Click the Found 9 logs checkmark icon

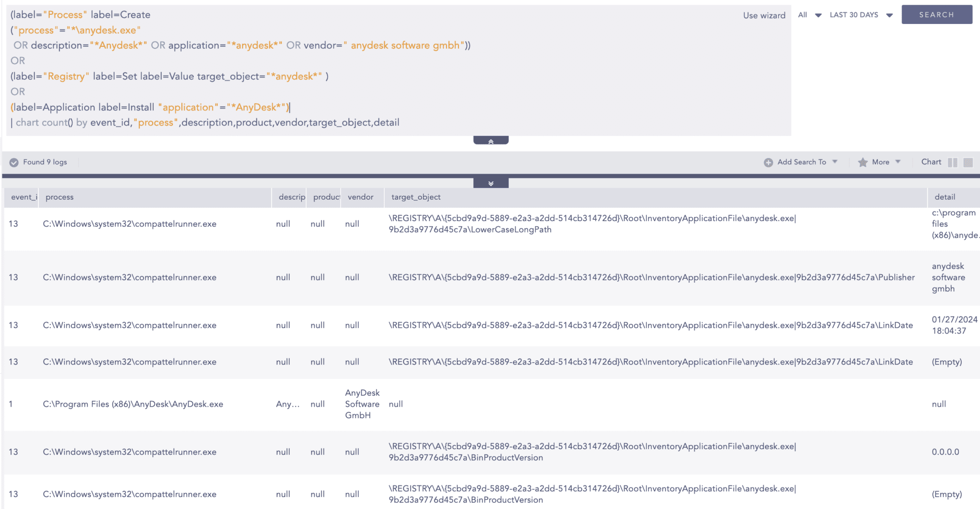click(14, 162)
